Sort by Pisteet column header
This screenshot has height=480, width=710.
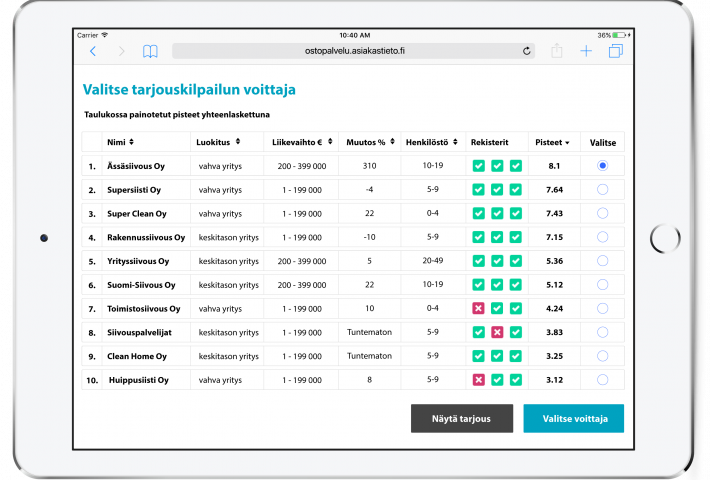(x=553, y=142)
